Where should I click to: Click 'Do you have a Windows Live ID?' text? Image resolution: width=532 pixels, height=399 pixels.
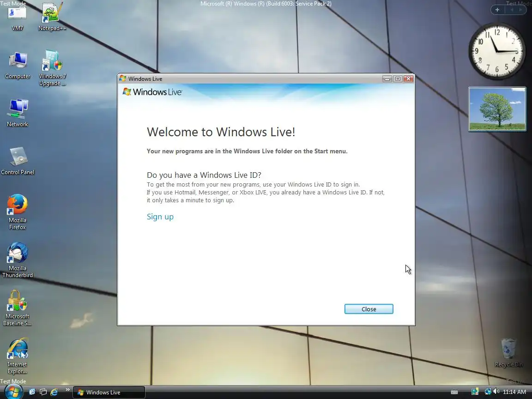tap(204, 175)
